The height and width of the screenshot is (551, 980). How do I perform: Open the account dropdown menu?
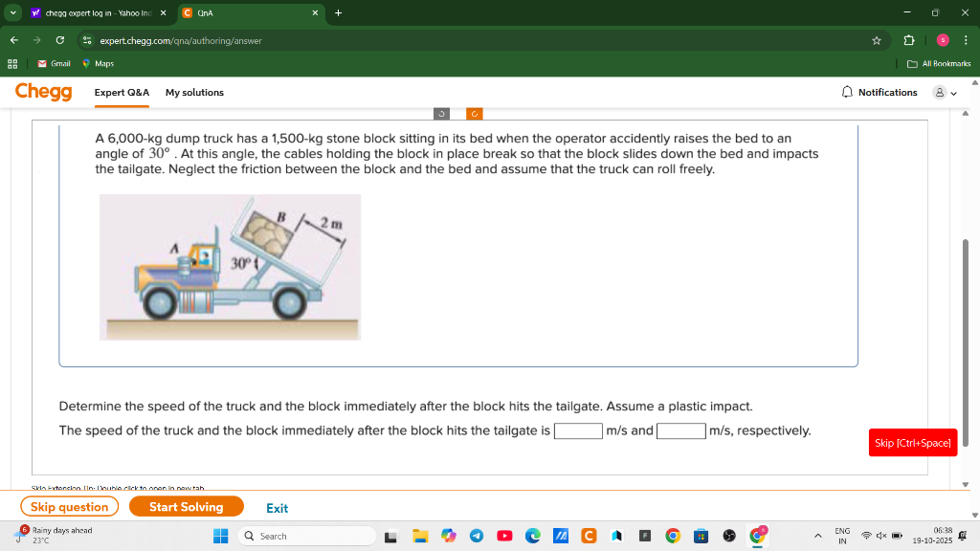click(x=945, y=93)
